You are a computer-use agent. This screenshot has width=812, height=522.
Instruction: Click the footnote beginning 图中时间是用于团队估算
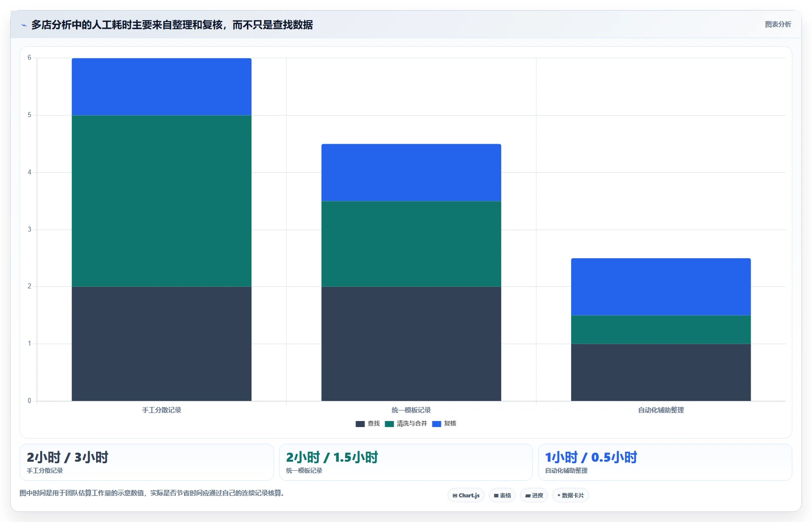point(153,493)
